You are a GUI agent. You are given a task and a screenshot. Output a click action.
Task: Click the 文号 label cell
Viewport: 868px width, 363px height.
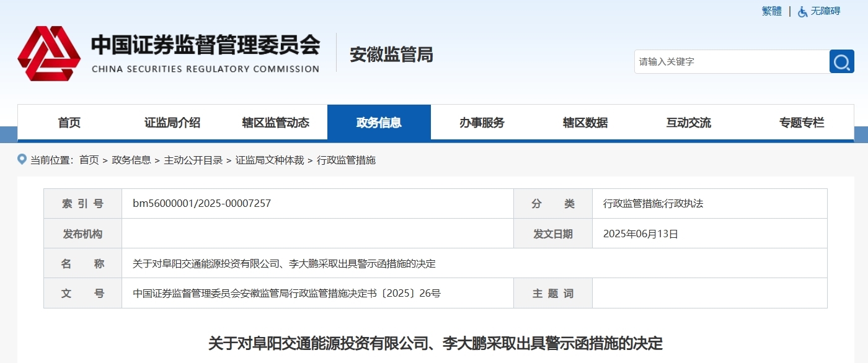82,293
